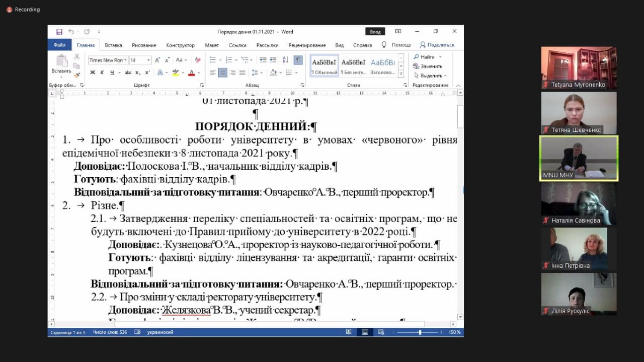The width and height of the screenshot is (644, 362).
Task: Click the Save icon in quick access toolbar
Action: pyautogui.click(x=59, y=32)
